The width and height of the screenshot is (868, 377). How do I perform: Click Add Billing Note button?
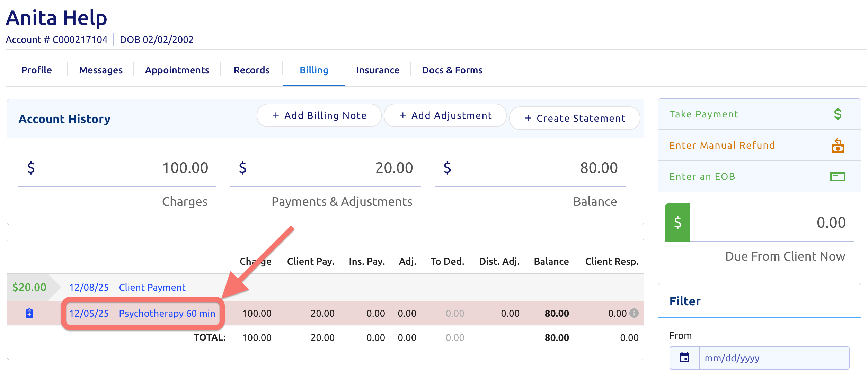click(x=319, y=116)
